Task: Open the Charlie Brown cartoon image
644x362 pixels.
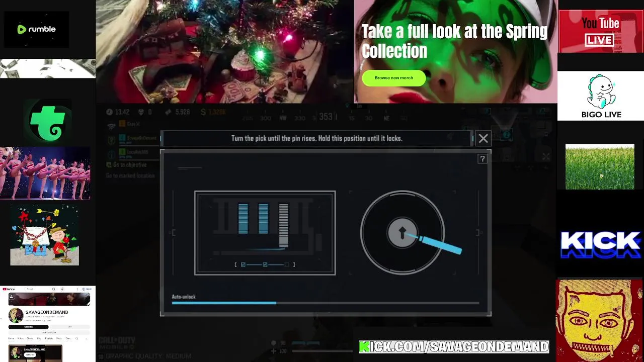Action: (45, 235)
